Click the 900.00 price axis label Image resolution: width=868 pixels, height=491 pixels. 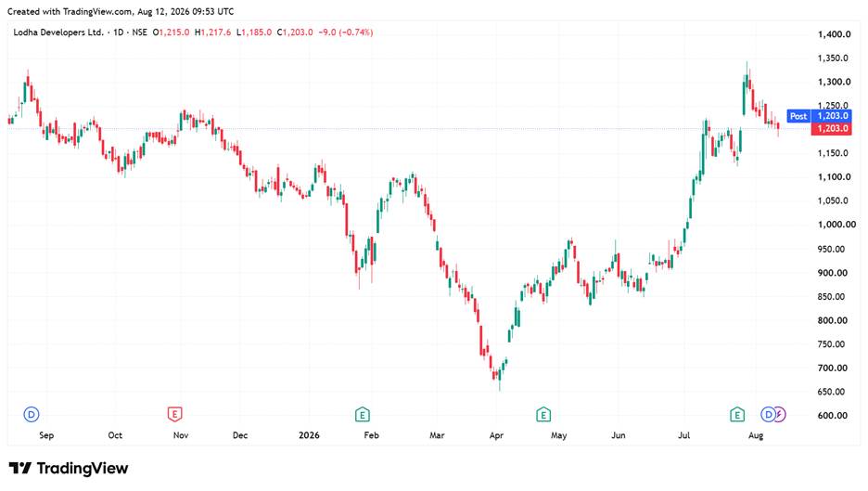833,273
